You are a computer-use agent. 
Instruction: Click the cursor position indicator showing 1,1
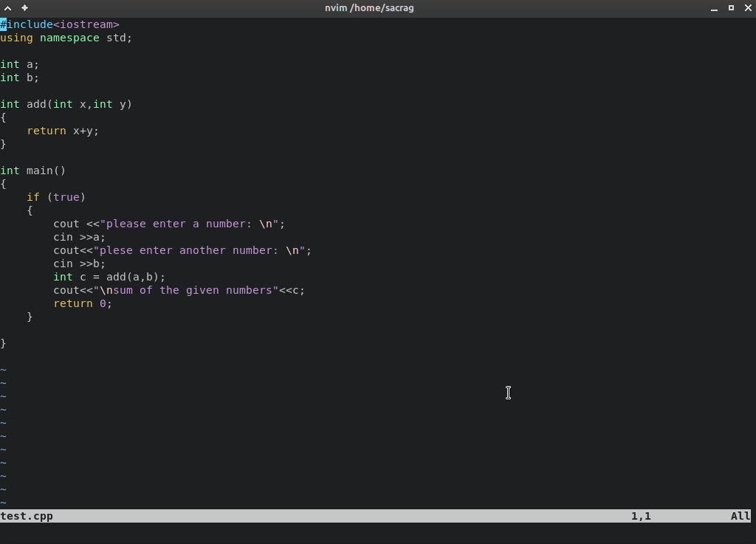[x=640, y=516]
